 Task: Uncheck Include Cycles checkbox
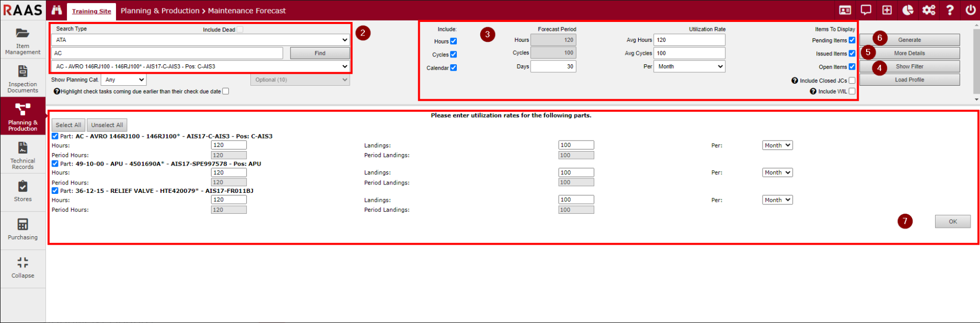tap(454, 54)
